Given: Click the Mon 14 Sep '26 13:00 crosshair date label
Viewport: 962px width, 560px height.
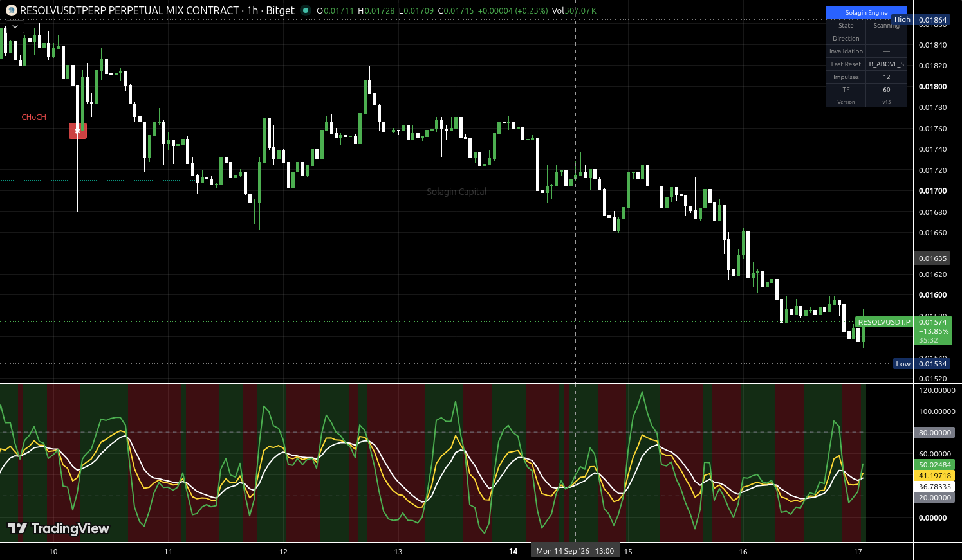Looking at the screenshot, I should pos(575,551).
